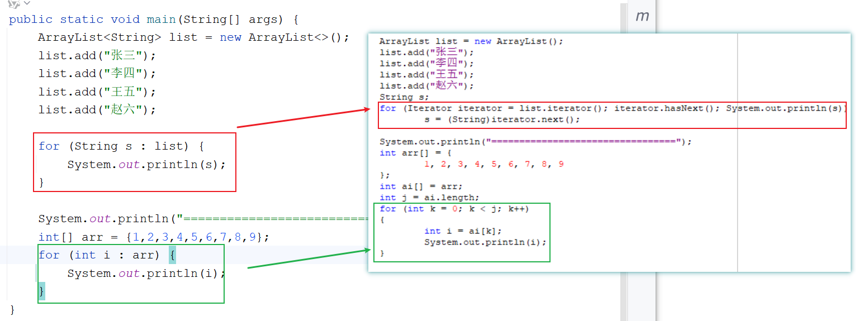Click 'ArrayList<String>' type declaration in the editor

pyautogui.click(x=101, y=37)
